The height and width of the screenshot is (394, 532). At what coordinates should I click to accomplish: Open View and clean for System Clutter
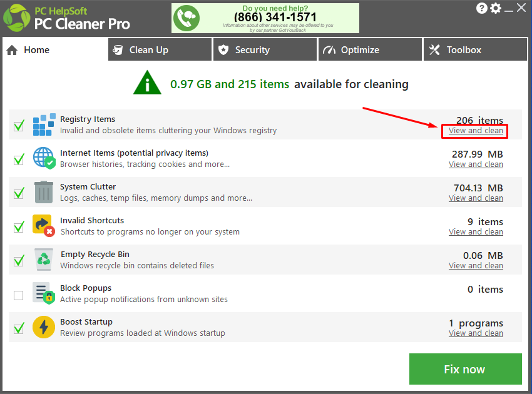tap(476, 198)
